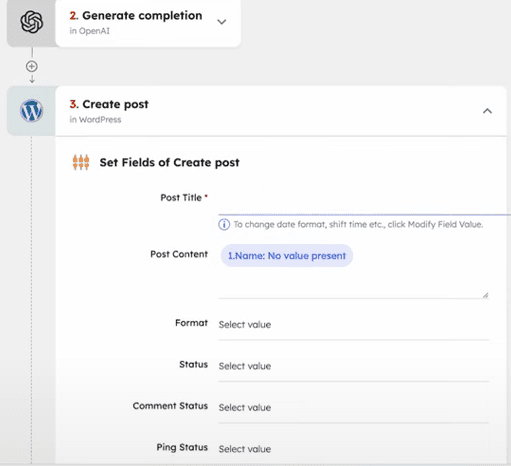Collapse the Create post step chevron
The width and height of the screenshot is (511, 466).
487,111
